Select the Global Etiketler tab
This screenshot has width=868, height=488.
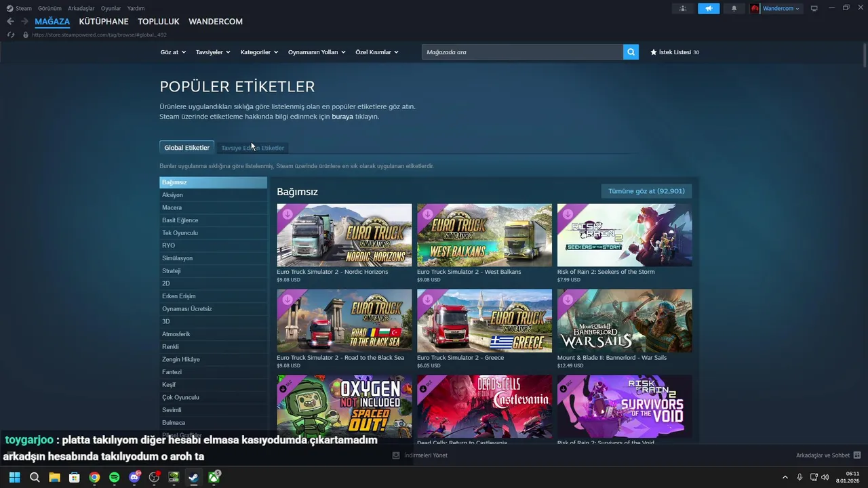click(187, 148)
